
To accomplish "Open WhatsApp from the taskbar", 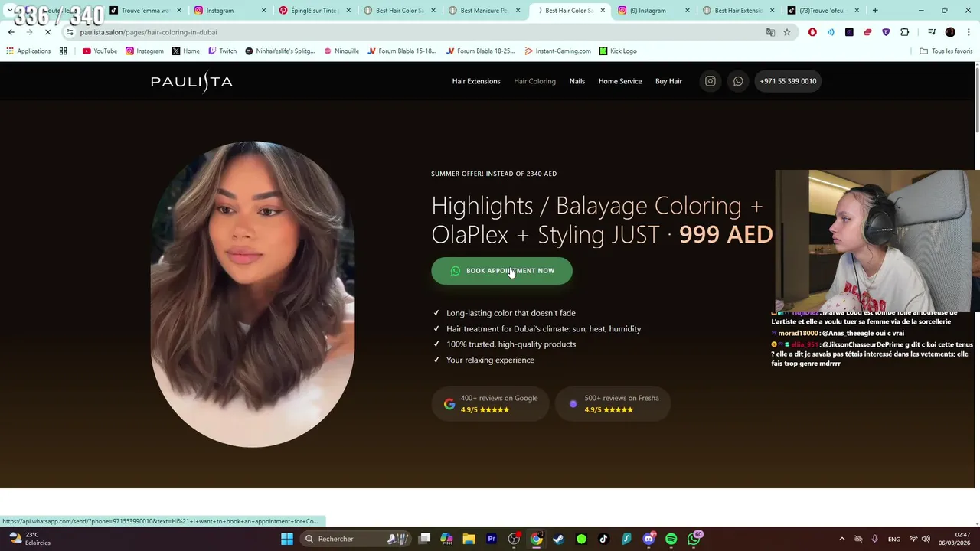I will [694, 539].
